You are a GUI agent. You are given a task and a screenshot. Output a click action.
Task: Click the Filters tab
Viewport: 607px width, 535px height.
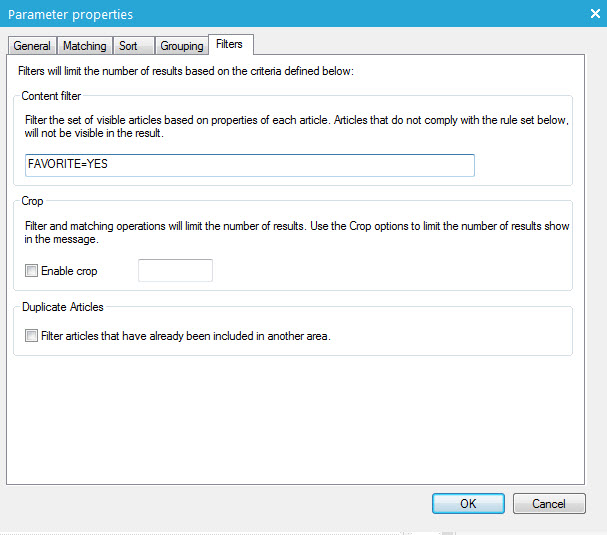click(x=231, y=45)
